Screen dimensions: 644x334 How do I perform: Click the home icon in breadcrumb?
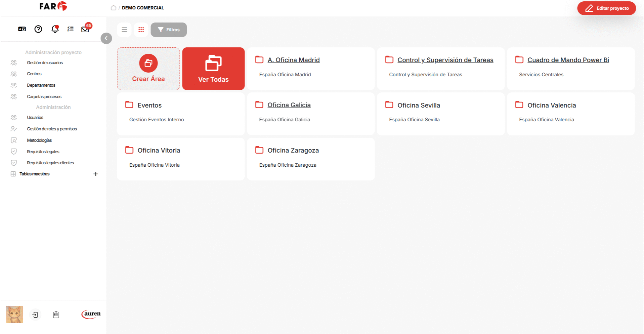pyautogui.click(x=114, y=8)
